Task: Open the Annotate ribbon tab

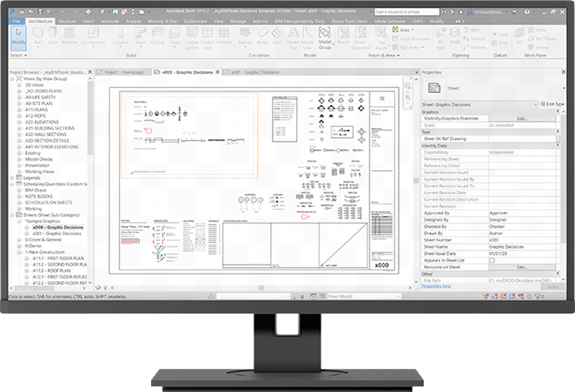Action: coord(109,21)
